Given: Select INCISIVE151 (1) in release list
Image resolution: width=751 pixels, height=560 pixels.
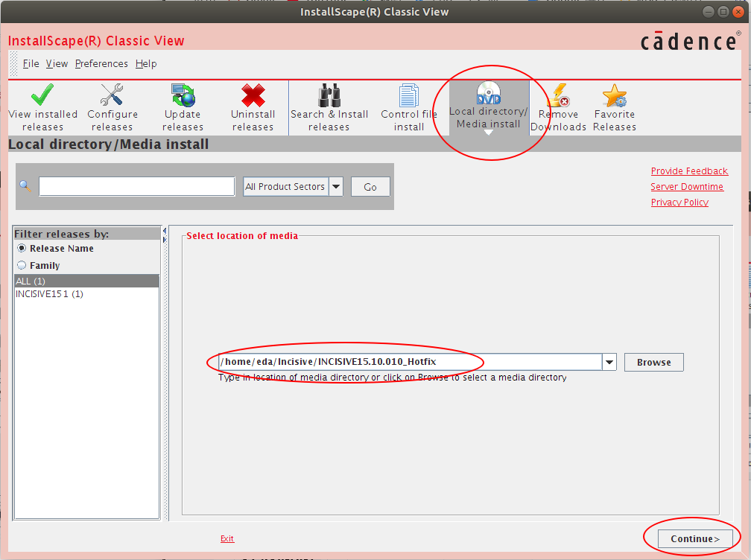Looking at the screenshot, I should click(x=86, y=294).
